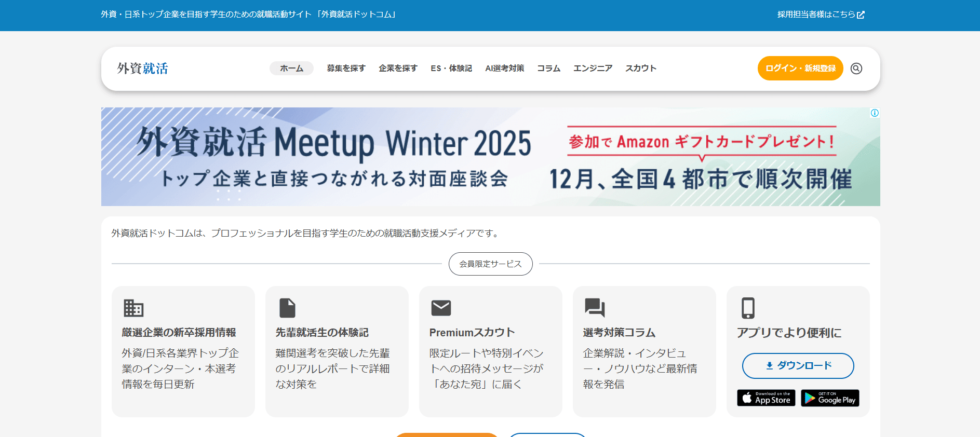The image size is (980, 437).
Task: Click the description starting with 外資/日系各業界トップ企業
Action: pyautogui.click(x=181, y=368)
